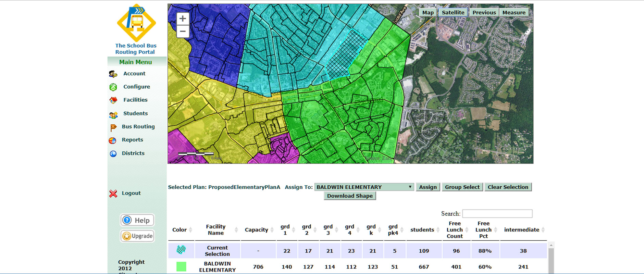This screenshot has height=274, width=644.
Task: Click the red X Logout icon
Action: pyautogui.click(x=113, y=194)
